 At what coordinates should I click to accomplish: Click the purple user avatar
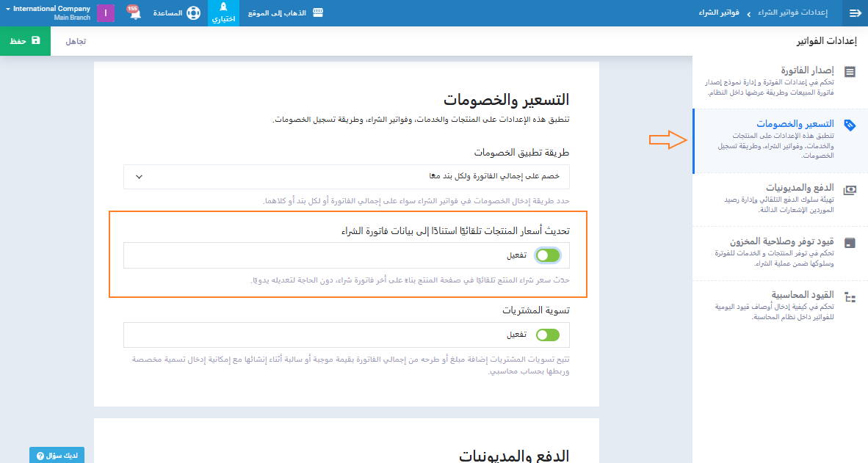pos(106,13)
